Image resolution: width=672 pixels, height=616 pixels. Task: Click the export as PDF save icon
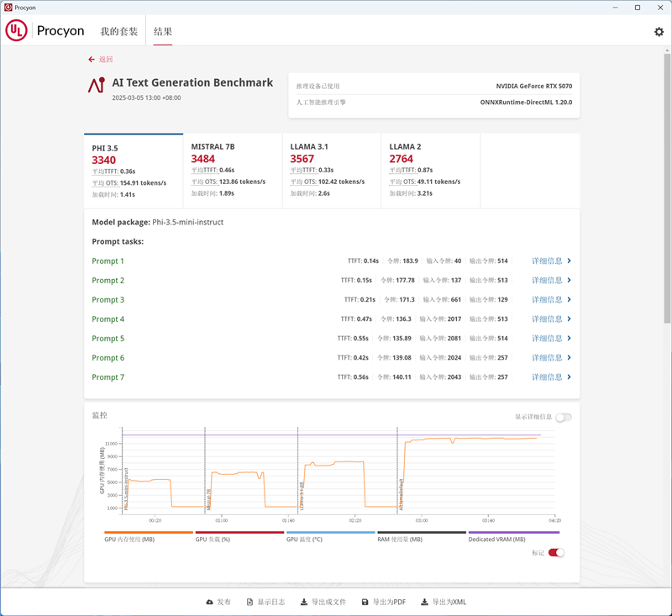pyautogui.click(x=365, y=603)
